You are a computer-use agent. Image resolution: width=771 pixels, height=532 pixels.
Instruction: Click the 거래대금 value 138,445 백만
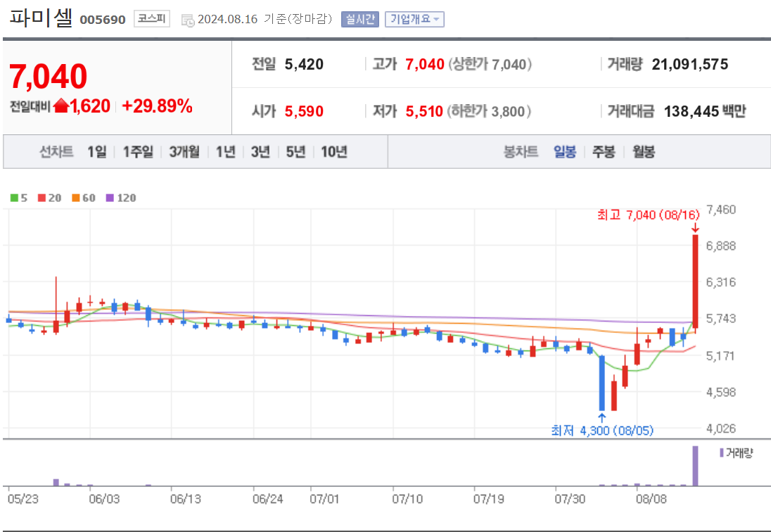point(705,112)
